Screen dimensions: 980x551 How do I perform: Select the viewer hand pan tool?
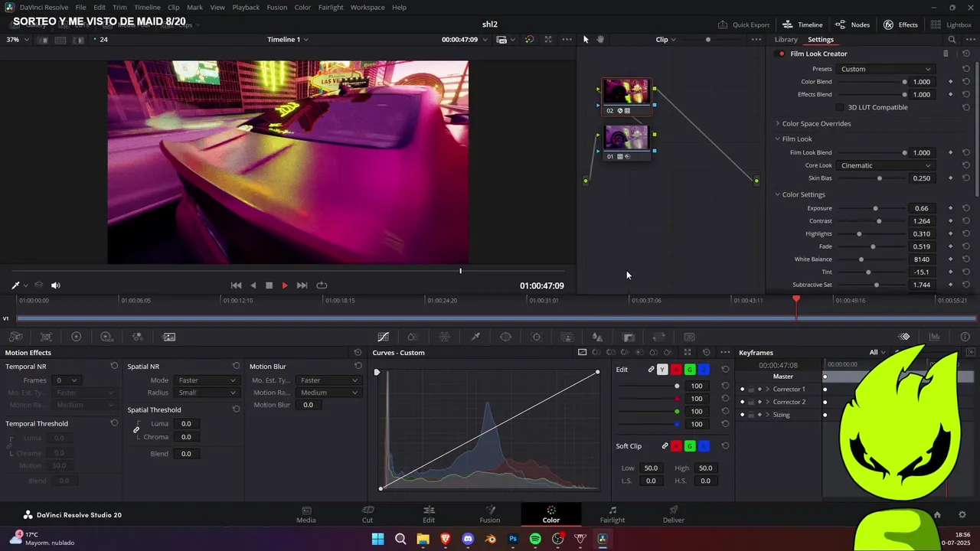click(601, 39)
